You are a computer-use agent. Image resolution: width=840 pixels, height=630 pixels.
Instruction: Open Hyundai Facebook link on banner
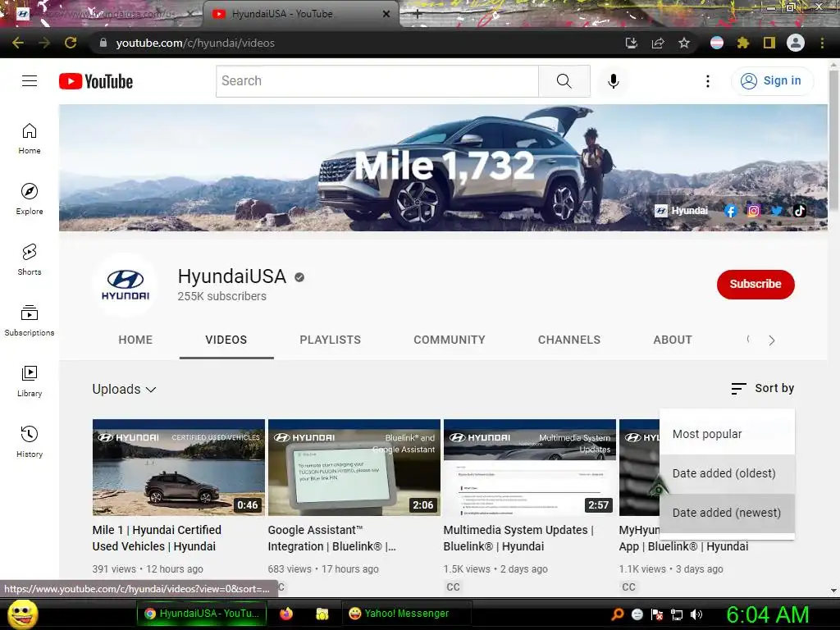(x=731, y=211)
